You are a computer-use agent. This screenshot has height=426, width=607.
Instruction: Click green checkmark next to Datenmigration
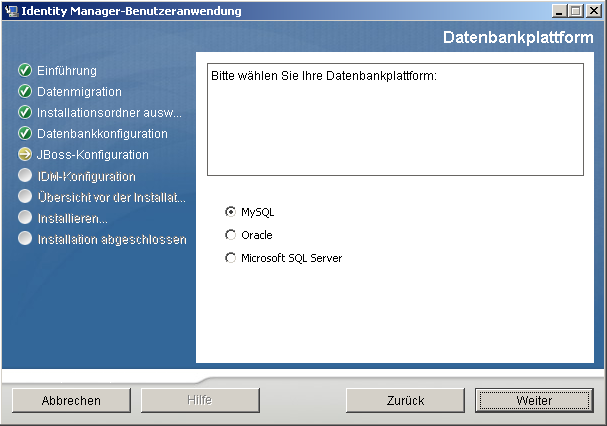pos(25,91)
